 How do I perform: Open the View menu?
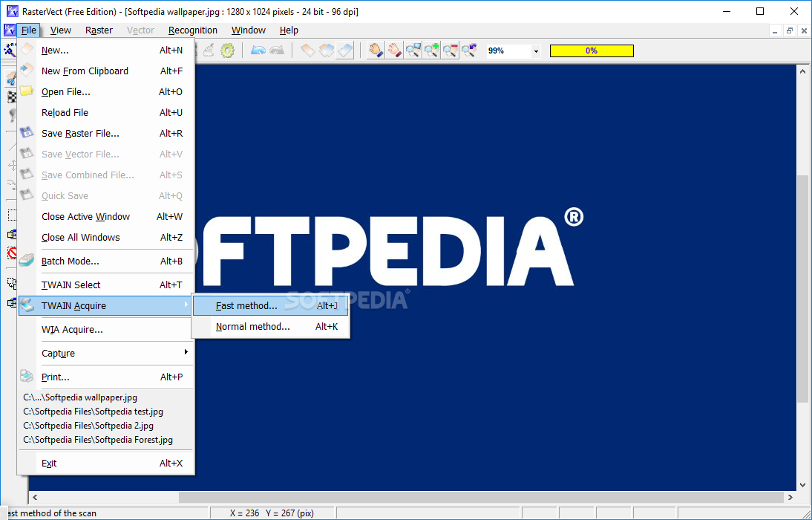[61, 30]
